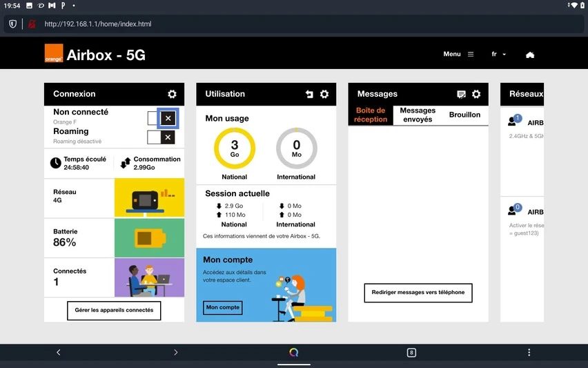The width and height of the screenshot is (588, 368).
Task: Open Messages panel settings gear
Action: pos(476,94)
